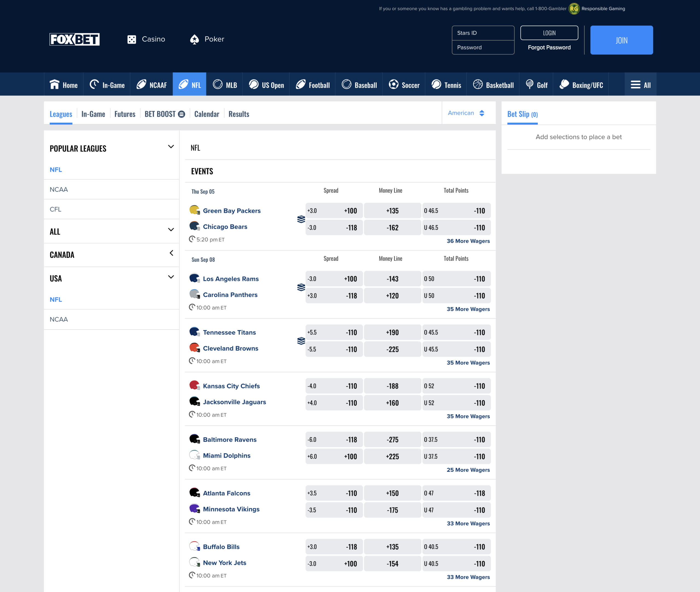This screenshot has width=700, height=592.
Task: Click the JOIN button
Action: tap(622, 40)
